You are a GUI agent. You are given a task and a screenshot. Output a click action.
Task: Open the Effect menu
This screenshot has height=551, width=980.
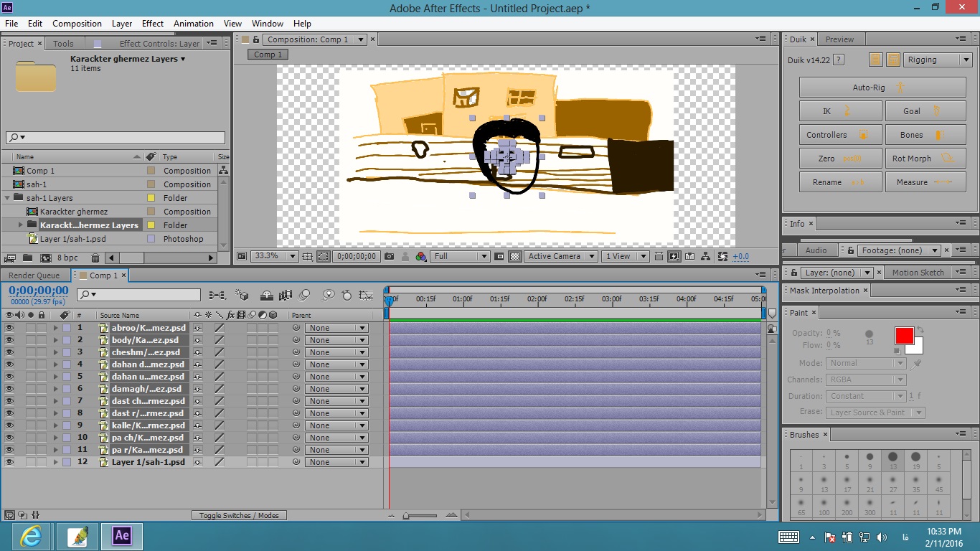tap(153, 24)
